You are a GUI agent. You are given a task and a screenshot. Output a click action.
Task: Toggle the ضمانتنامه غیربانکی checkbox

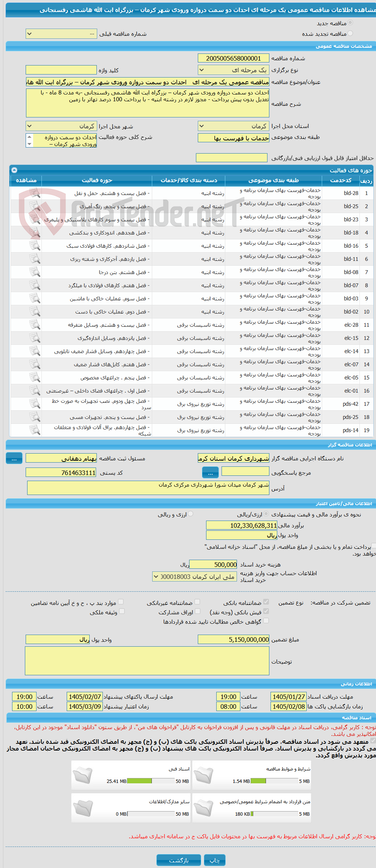(197, 602)
